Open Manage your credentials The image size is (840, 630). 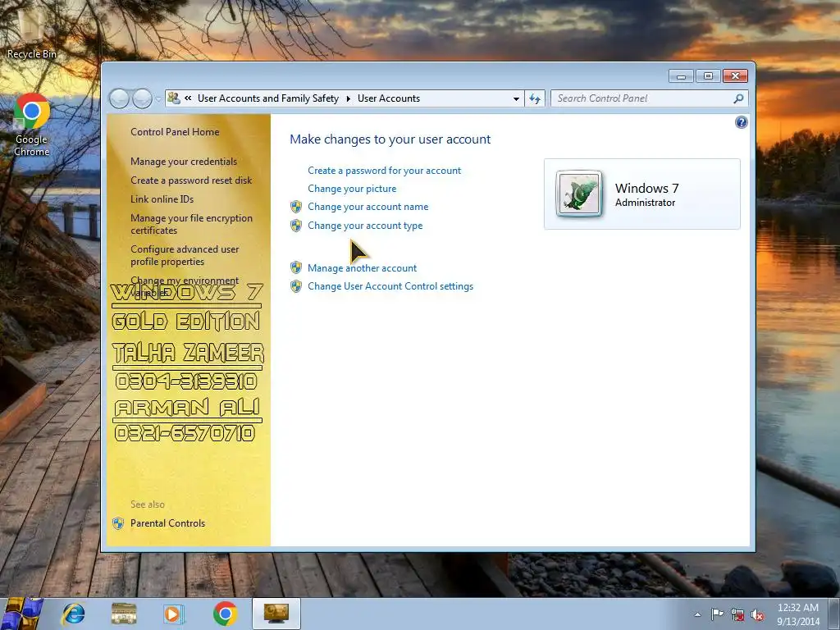click(183, 162)
